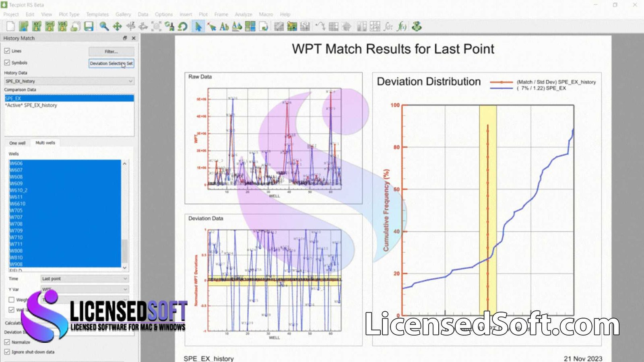Open the Templates menu
Viewport: 644px width, 362px height.
click(x=97, y=14)
